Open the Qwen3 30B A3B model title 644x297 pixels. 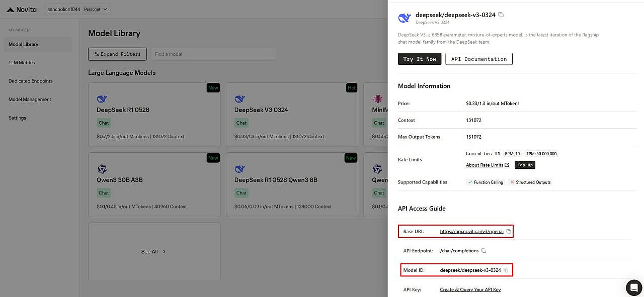(x=120, y=180)
